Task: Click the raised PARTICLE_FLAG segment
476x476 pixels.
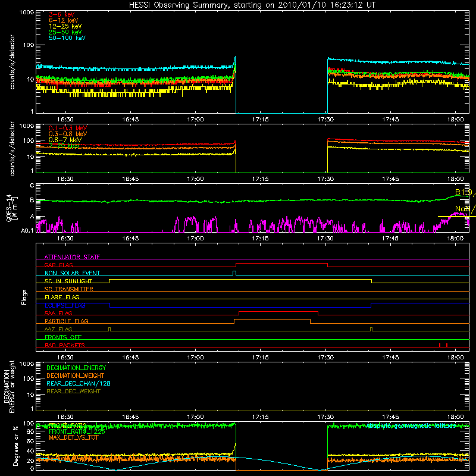Action: click(272, 320)
